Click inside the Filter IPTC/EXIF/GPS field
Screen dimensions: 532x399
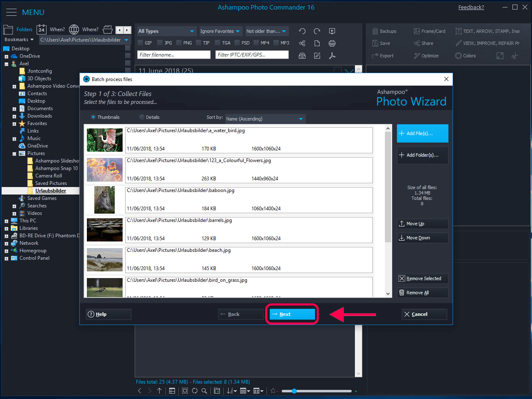(x=252, y=55)
